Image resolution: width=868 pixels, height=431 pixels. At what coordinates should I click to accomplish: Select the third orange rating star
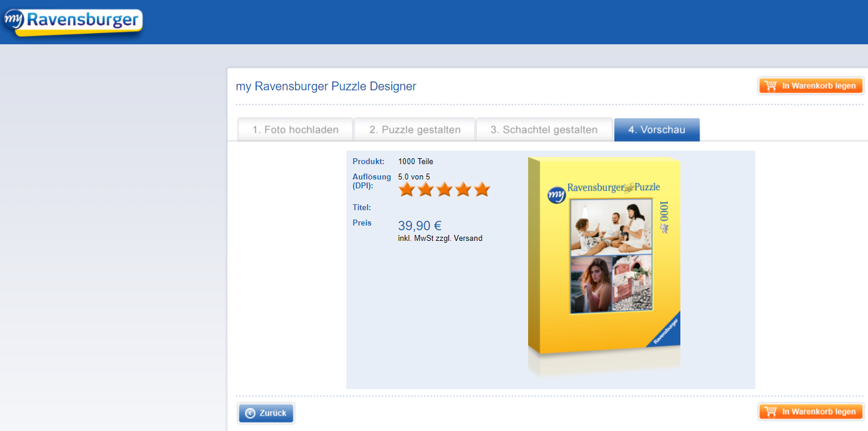pyautogui.click(x=444, y=190)
